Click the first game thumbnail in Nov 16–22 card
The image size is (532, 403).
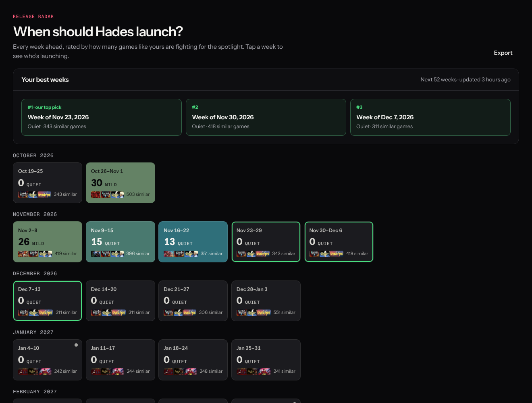[169, 253]
